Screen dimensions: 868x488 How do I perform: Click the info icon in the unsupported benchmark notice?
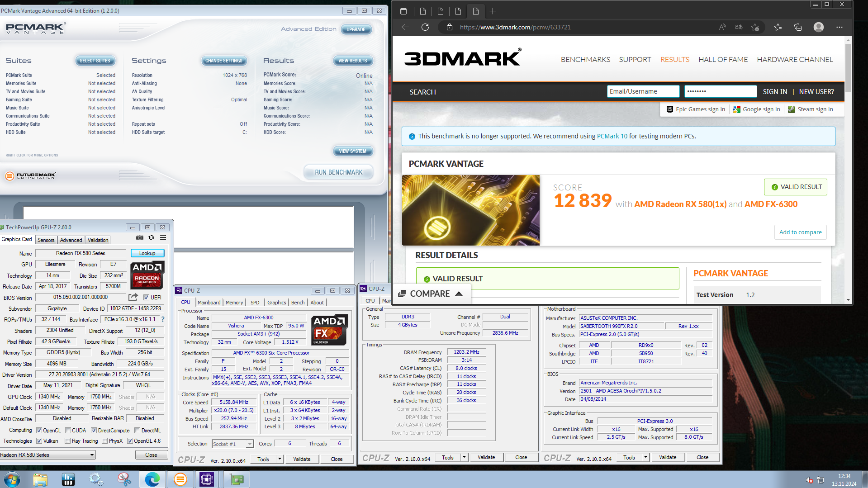(x=412, y=137)
